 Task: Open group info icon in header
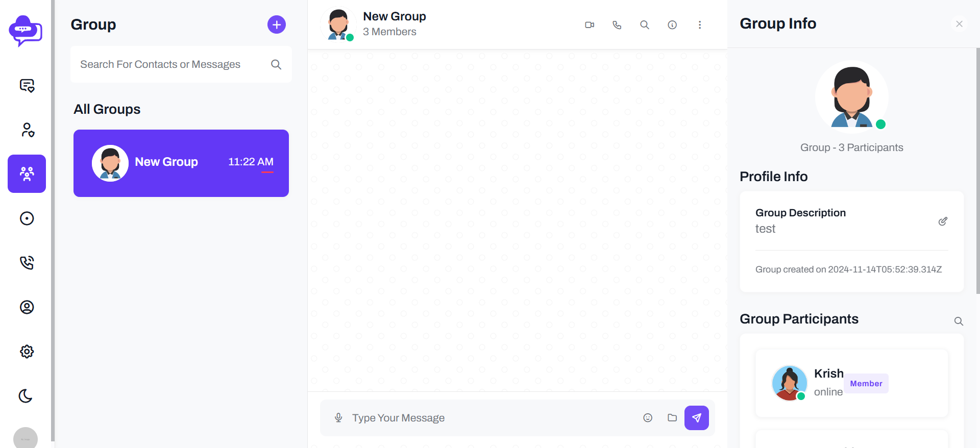click(672, 25)
